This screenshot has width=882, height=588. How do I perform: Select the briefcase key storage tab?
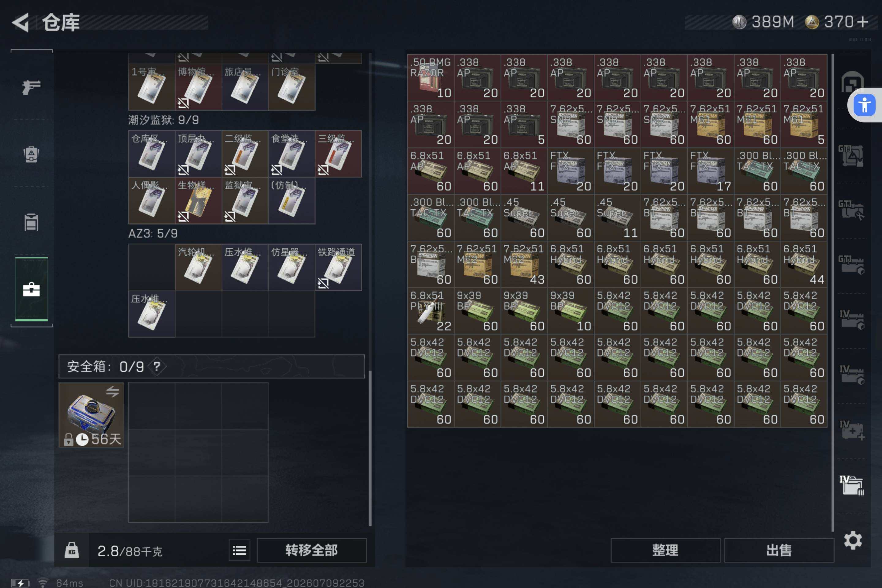coord(32,289)
